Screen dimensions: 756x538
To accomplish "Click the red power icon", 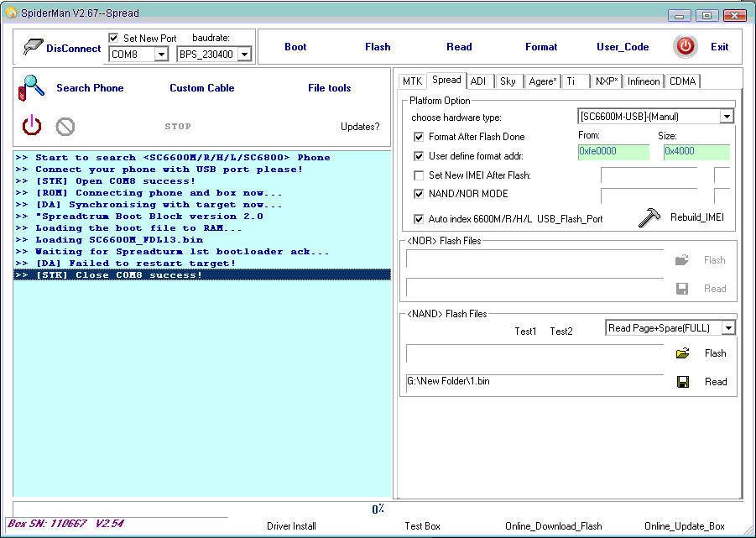I will (x=32, y=125).
